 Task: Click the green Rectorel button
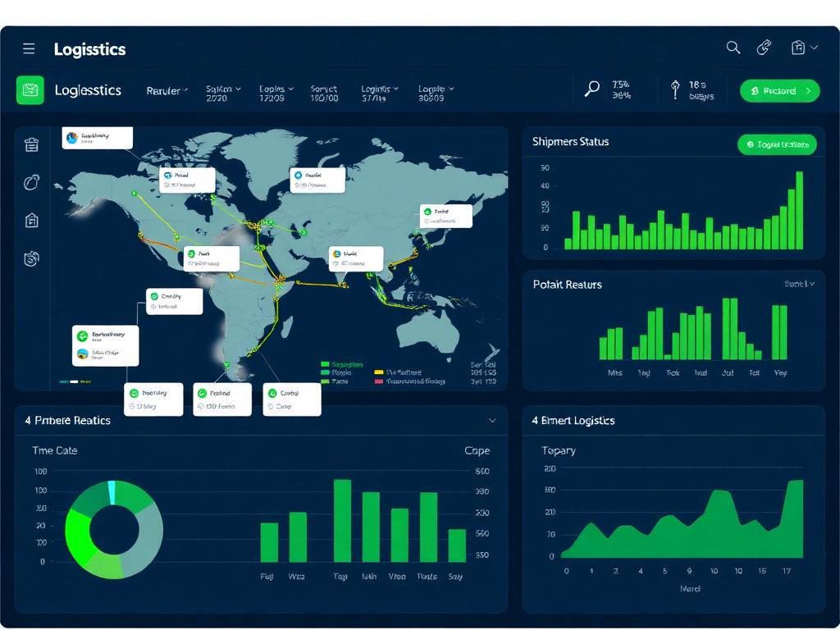(779, 91)
